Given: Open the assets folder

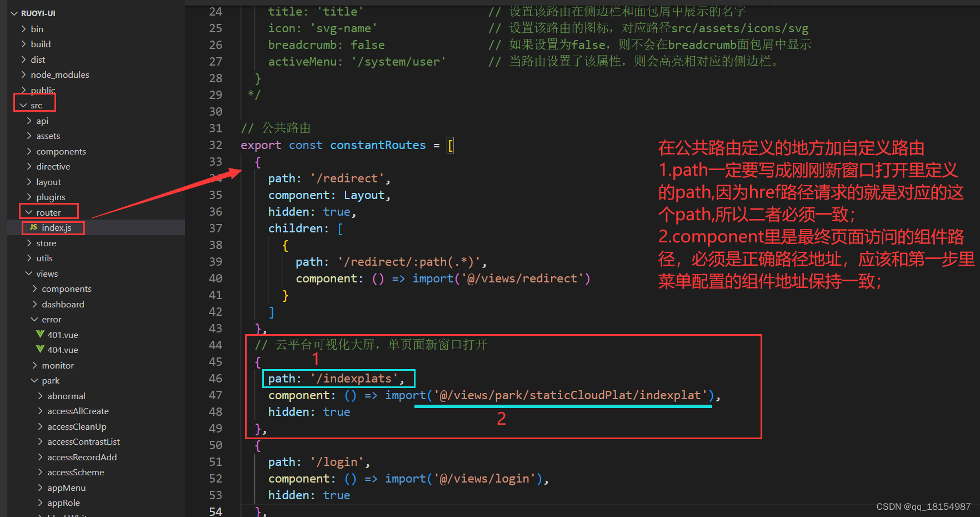Looking at the screenshot, I should [48, 136].
